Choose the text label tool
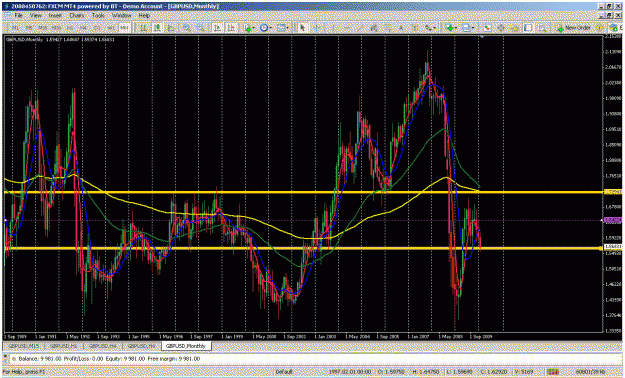Screen dimensions: 625x378 coord(415,28)
